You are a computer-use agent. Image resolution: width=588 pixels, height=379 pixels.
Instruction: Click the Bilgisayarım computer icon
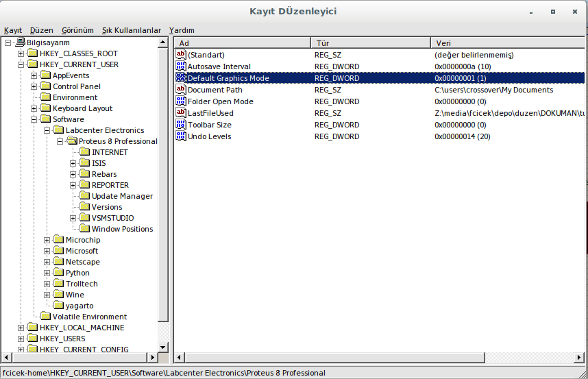[21, 42]
